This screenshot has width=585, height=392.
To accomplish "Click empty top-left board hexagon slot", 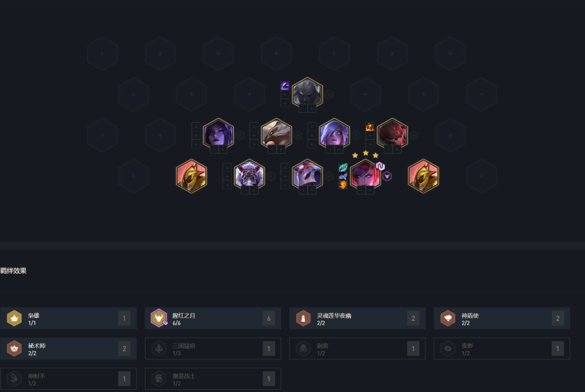I will coord(102,53).
